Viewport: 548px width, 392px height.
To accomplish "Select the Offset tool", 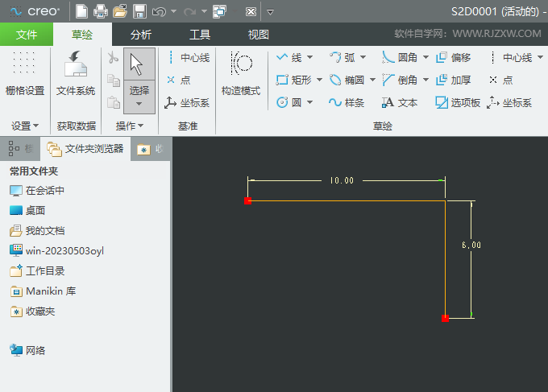I will 453,58.
